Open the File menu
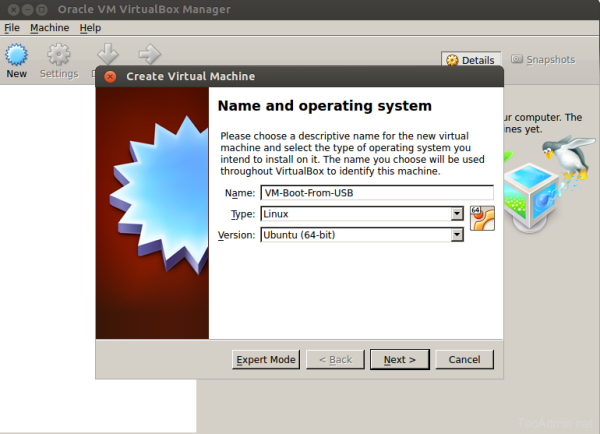Viewport: 600px width, 434px height. coord(12,28)
